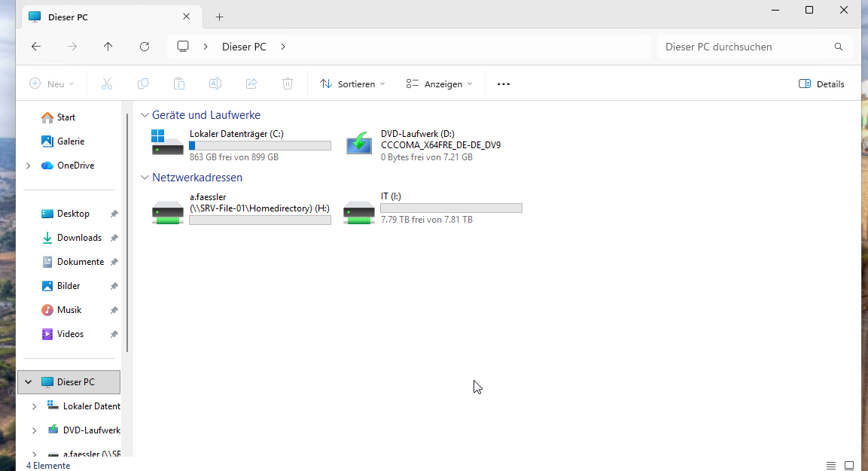Click the Delete trash can icon
Viewport: 868px width, 471px height.
point(288,84)
